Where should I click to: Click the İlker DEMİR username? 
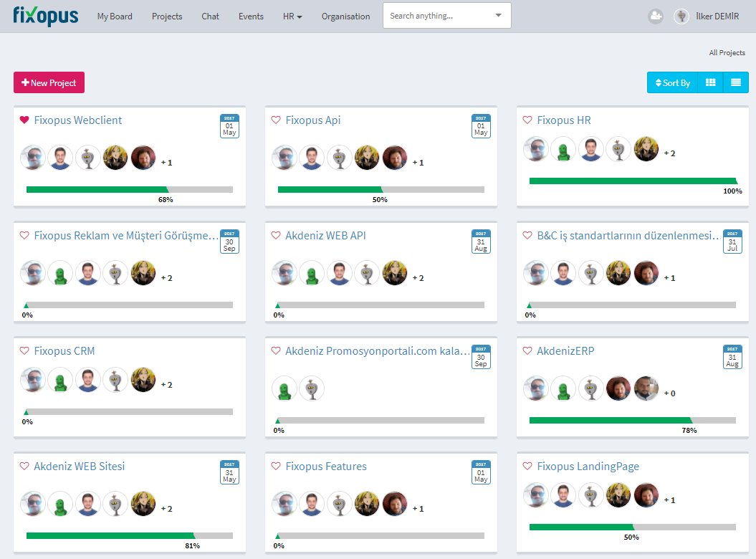[x=717, y=16]
